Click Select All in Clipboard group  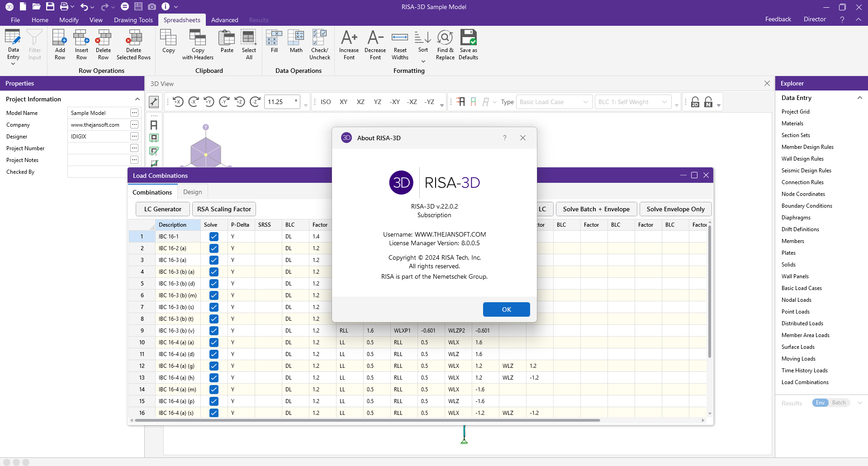coord(249,45)
